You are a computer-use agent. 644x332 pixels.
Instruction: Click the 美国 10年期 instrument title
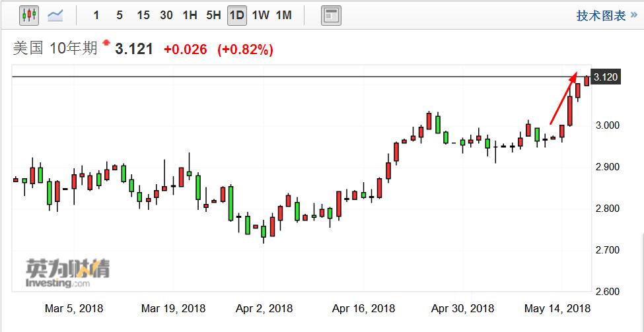(x=55, y=49)
